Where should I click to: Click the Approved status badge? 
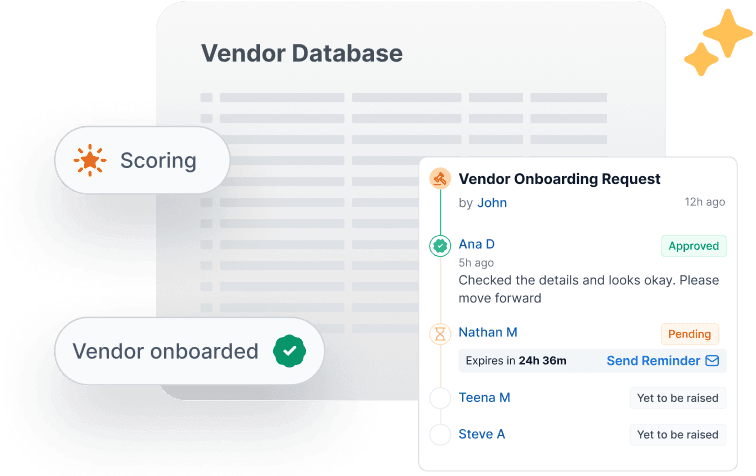(693, 246)
